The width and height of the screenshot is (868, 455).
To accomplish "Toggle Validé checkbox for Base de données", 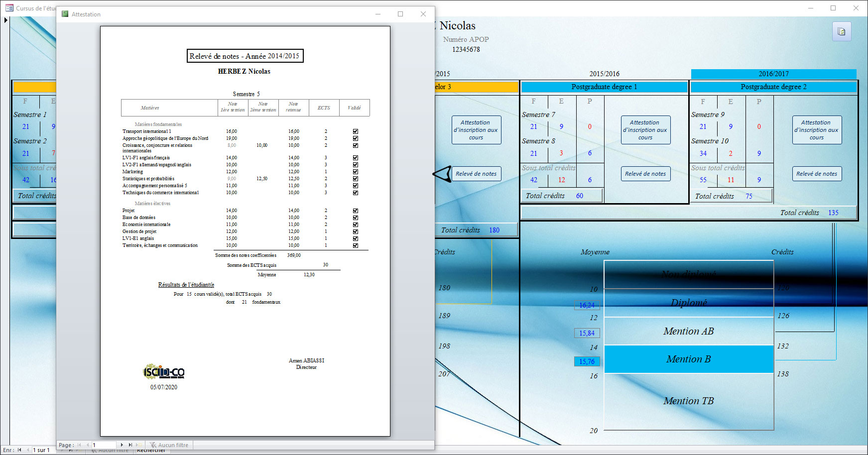I will pos(356,218).
